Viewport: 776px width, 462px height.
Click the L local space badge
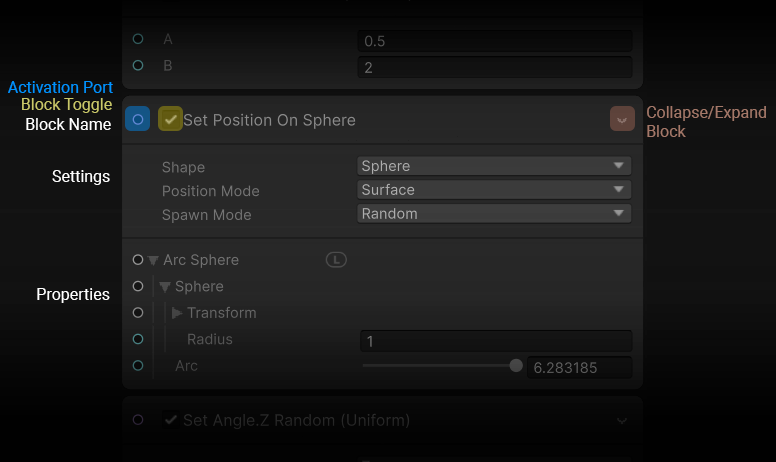tap(336, 260)
